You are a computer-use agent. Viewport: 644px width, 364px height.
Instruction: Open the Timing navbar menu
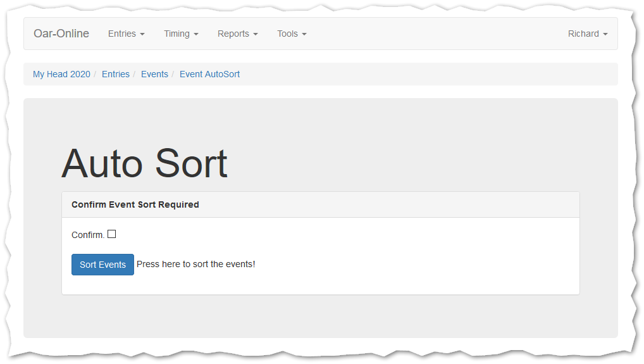click(181, 34)
